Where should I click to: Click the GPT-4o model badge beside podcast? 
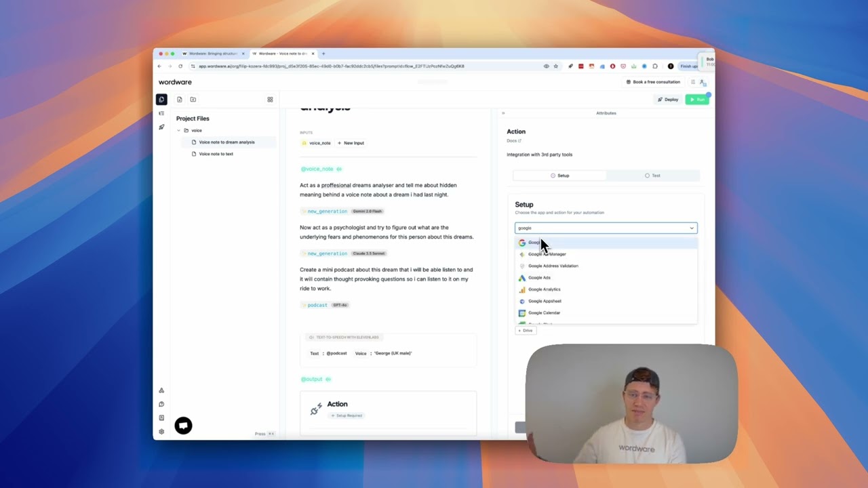point(339,305)
